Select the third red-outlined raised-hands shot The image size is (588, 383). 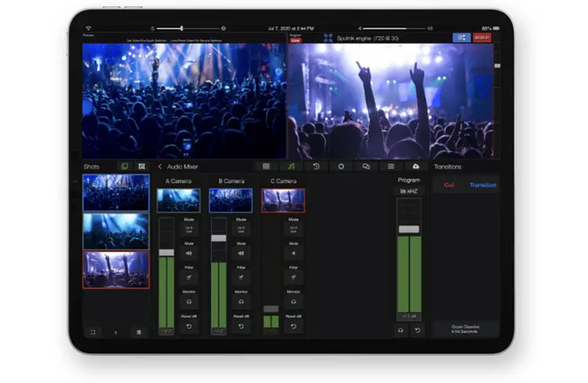click(116, 270)
